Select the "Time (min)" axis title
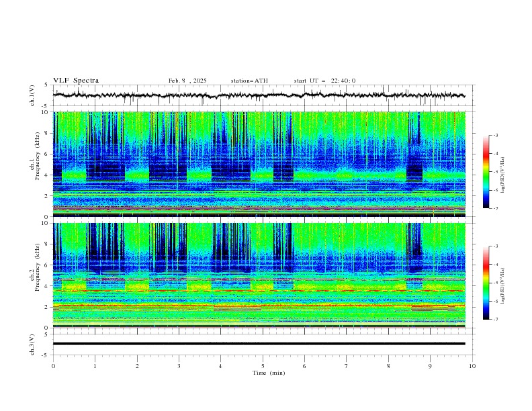 (x=269, y=373)
